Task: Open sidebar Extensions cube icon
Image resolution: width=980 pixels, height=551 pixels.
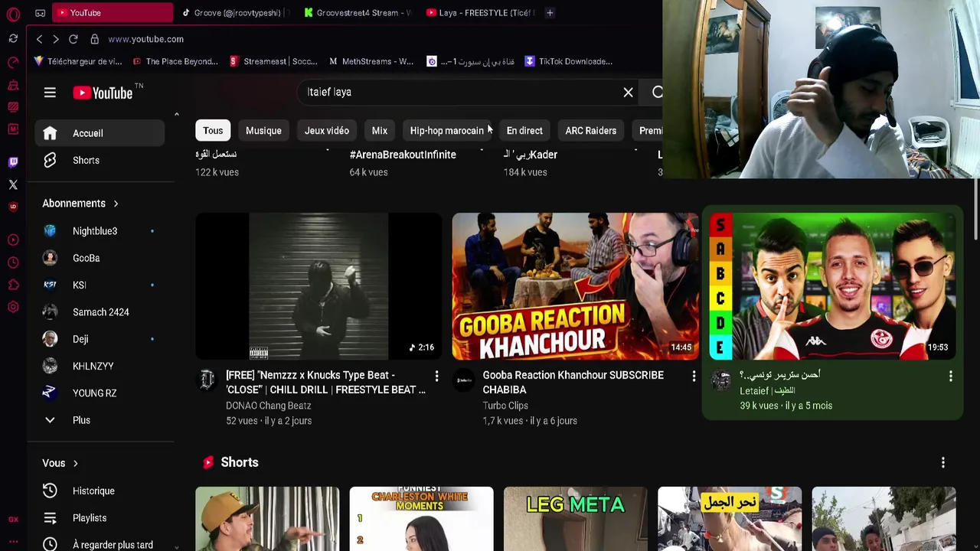Action: click(13, 285)
